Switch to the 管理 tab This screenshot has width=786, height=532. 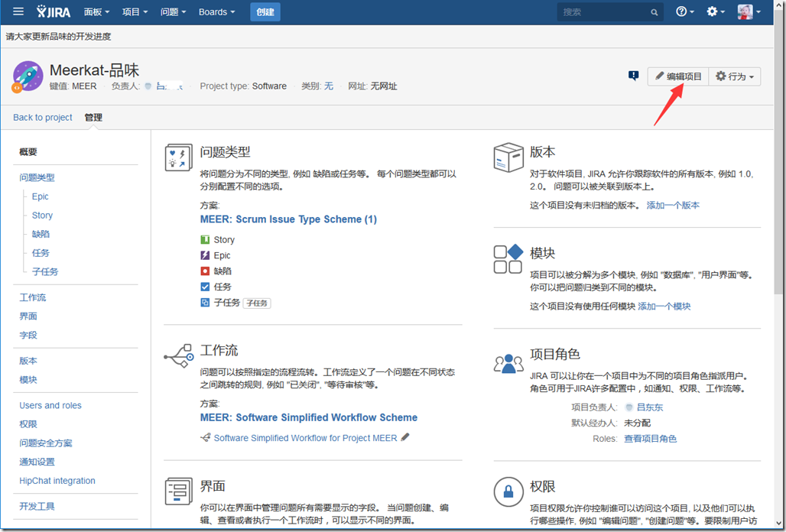(93, 118)
